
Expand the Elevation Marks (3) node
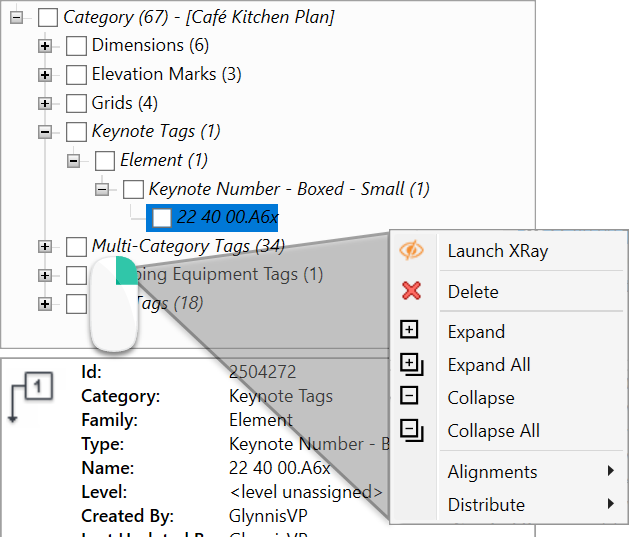(x=45, y=75)
